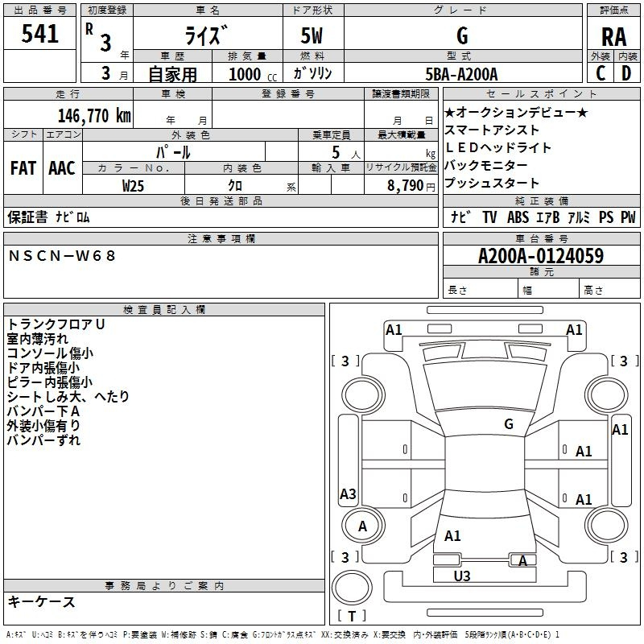Select the exterior grade C cell
The height and width of the screenshot is (644, 644).
coord(601,73)
